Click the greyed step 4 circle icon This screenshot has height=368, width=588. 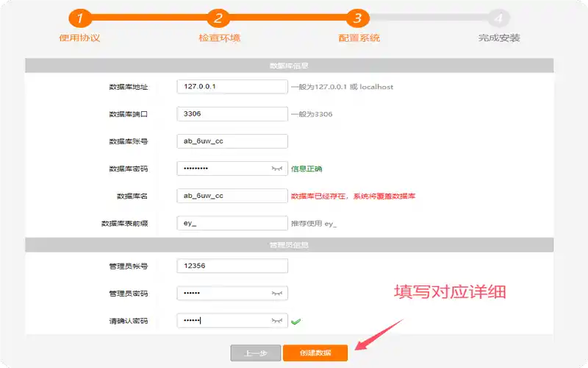coord(498,18)
